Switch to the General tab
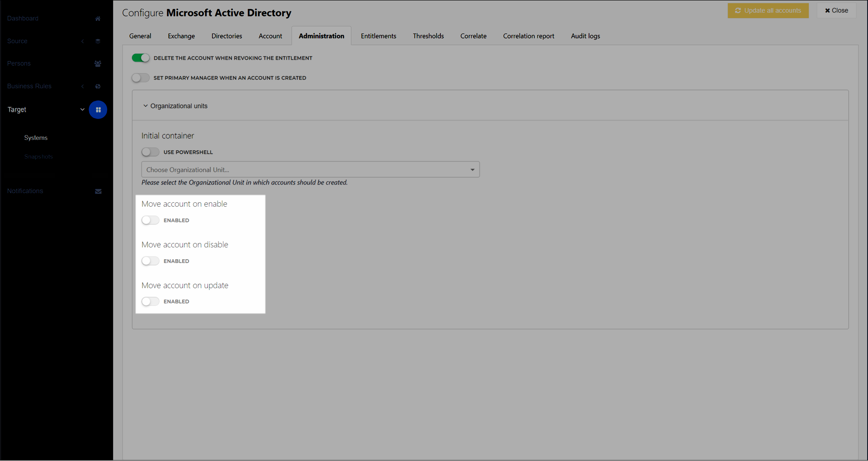 click(x=140, y=36)
